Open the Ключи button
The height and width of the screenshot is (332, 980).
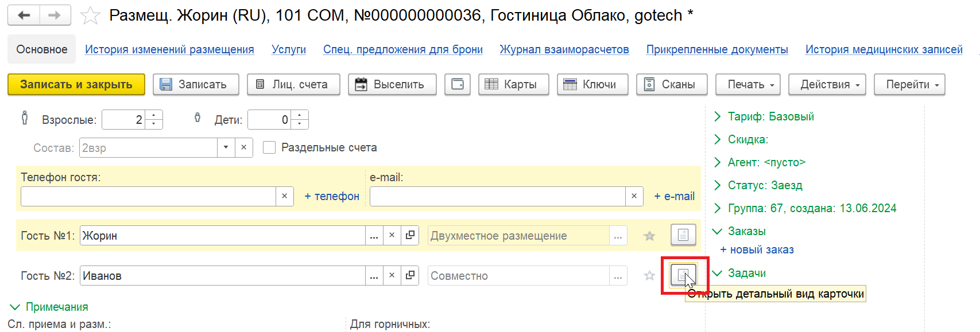click(x=592, y=84)
